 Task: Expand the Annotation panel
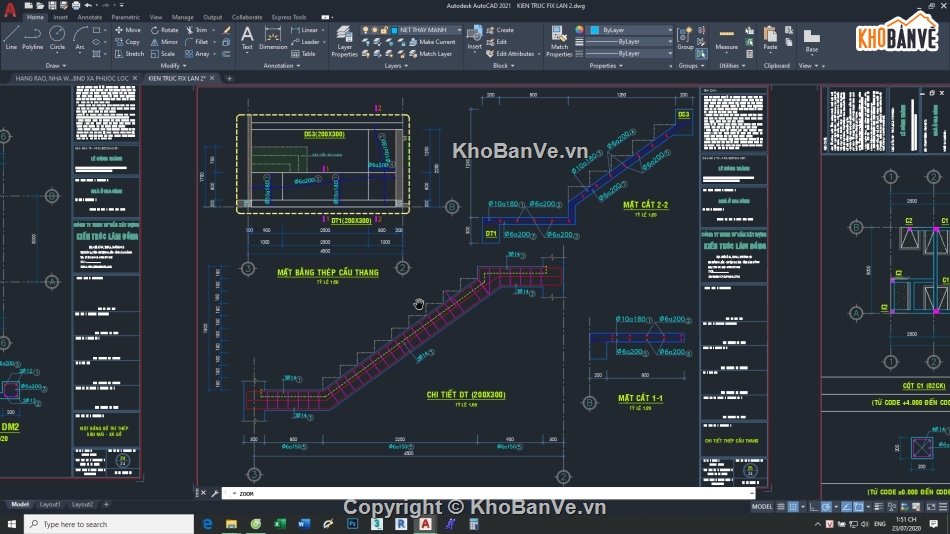(282, 65)
